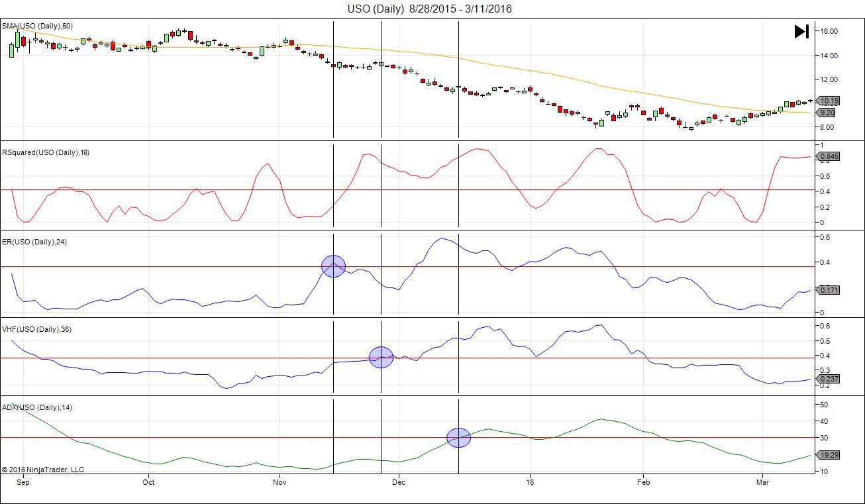Click the Oct label on time axis
The image size is (865, 504).
148,483
